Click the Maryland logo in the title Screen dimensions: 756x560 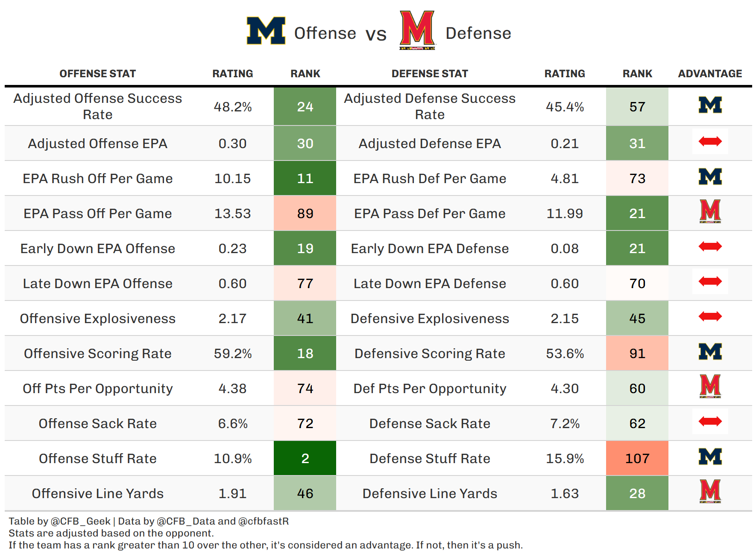(417, 30)
